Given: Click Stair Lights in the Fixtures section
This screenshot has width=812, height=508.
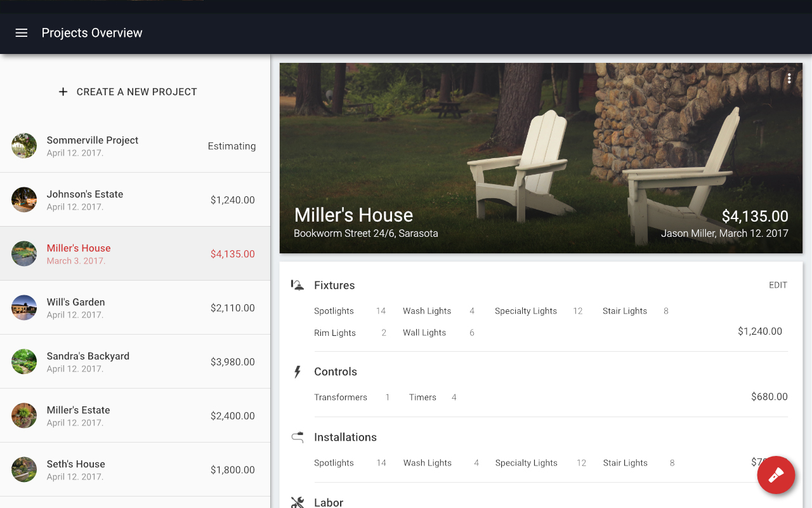Looking at the screenshot, I should pos(625,311).
